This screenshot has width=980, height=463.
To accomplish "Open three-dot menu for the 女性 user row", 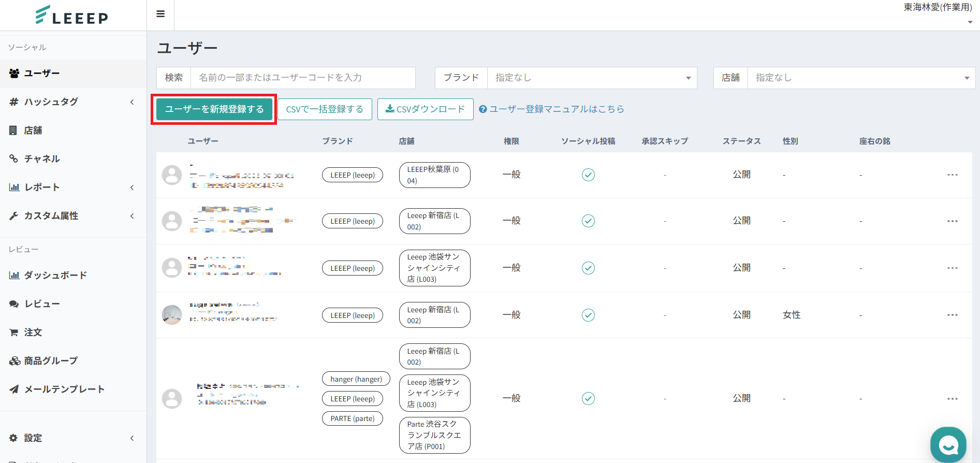I will 952,315.
